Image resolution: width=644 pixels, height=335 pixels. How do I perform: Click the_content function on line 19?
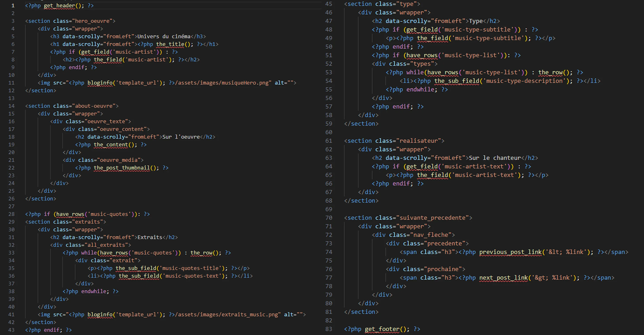[111, 145]
